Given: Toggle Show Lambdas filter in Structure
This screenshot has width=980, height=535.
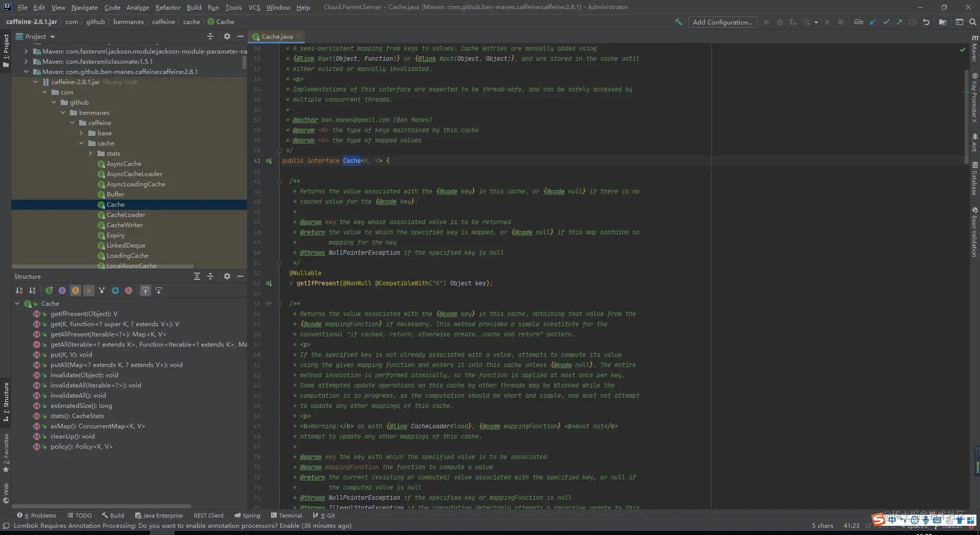Looking at the screenshot, I should pyautogui.click(x=129, y=290).
